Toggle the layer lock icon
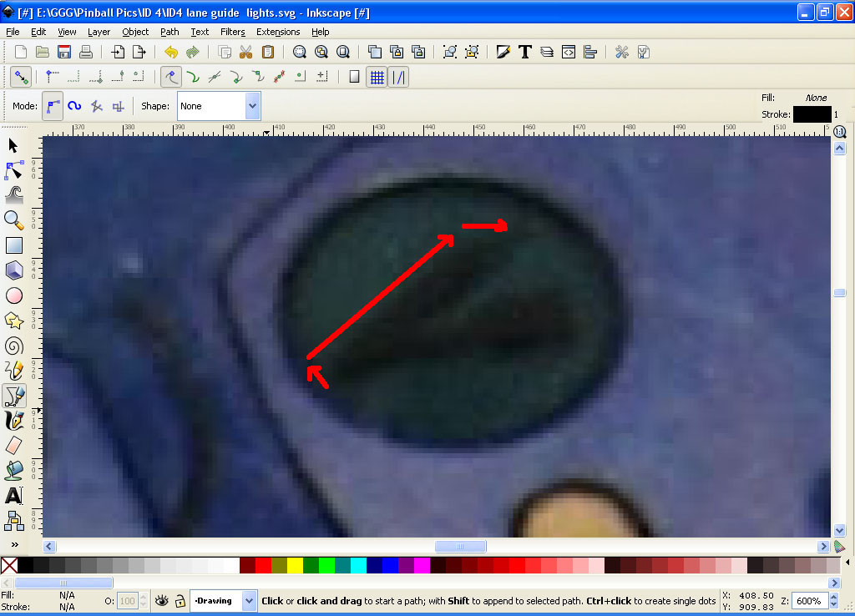 click(180, 600)
